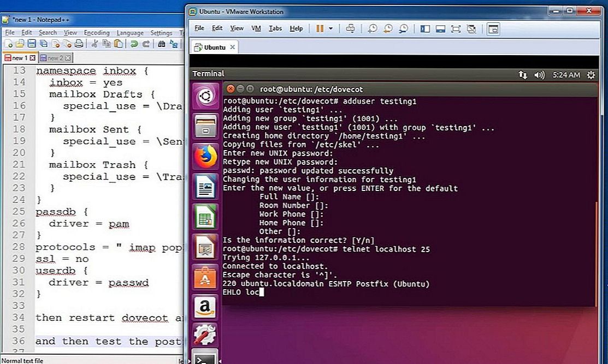Open the Notepad++ Settings menu
608x364 pixels.
pos(161,33)
